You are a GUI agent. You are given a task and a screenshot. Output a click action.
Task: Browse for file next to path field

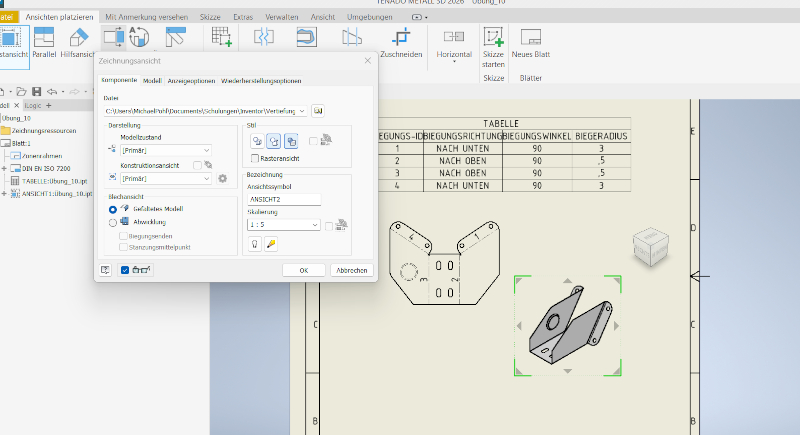coord(319,110)
